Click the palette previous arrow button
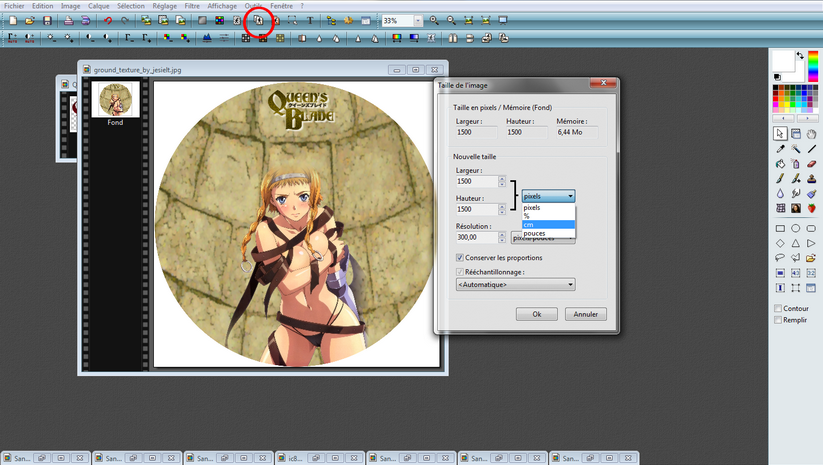The image size is (823, 465). 783,119
